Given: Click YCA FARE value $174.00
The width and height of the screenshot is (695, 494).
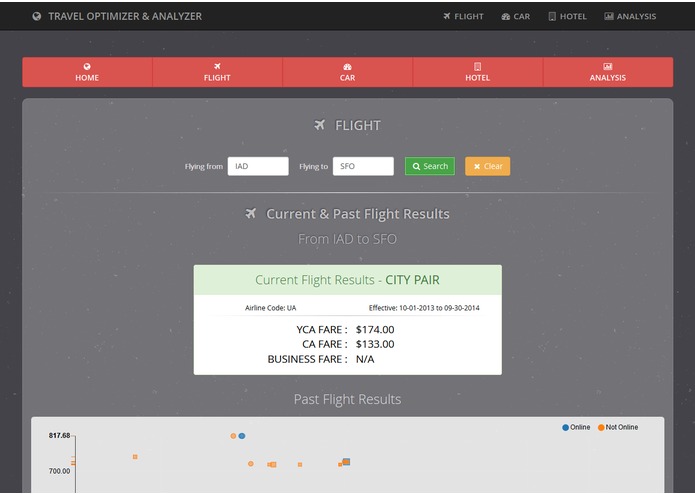Looking at the screenshot, I should (x=375, y=330).
